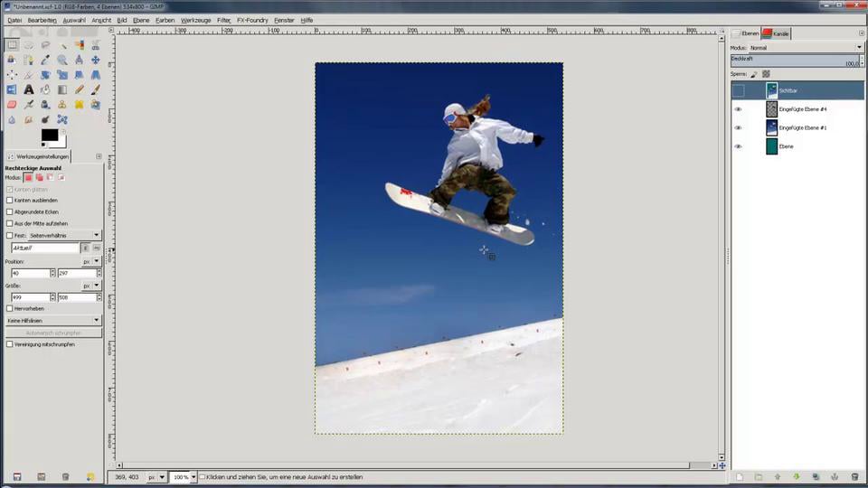Select the Airbrush tool

pos(28,104)
